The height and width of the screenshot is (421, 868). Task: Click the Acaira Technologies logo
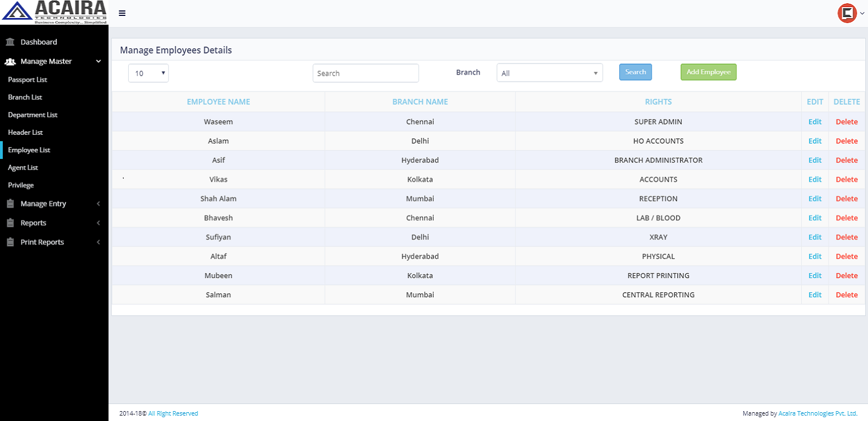click(54, 13)
